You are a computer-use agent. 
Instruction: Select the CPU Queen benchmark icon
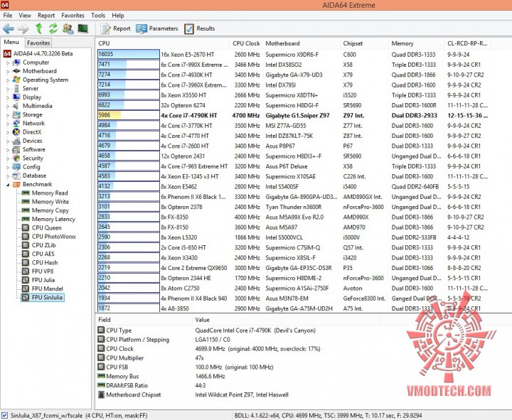click(26, 228)
